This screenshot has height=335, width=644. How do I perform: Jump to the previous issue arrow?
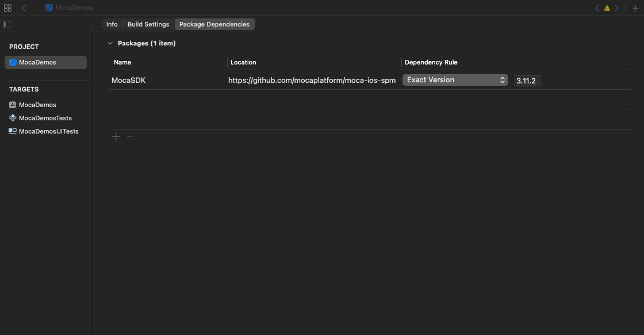(x=597, y=8)
